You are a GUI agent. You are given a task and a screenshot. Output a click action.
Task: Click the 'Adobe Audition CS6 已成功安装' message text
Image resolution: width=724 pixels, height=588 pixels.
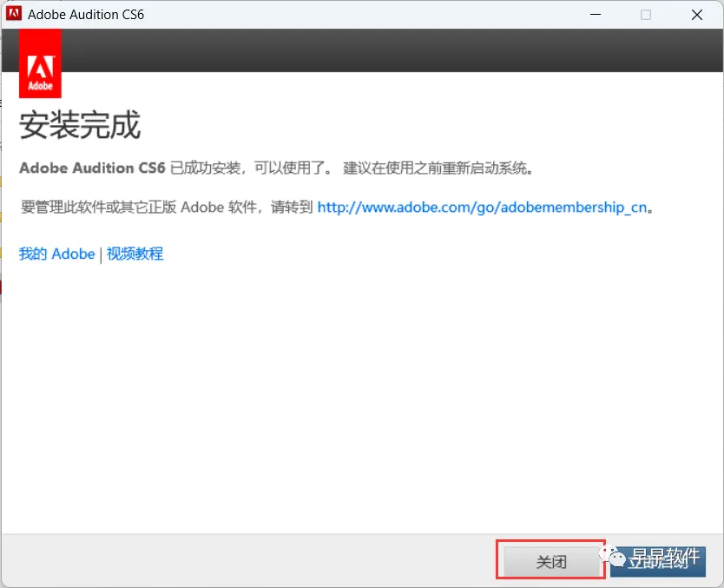point(129,168)
